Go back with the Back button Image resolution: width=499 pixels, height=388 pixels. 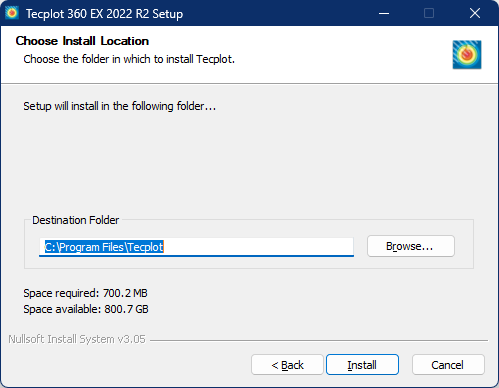coord(287,365)
